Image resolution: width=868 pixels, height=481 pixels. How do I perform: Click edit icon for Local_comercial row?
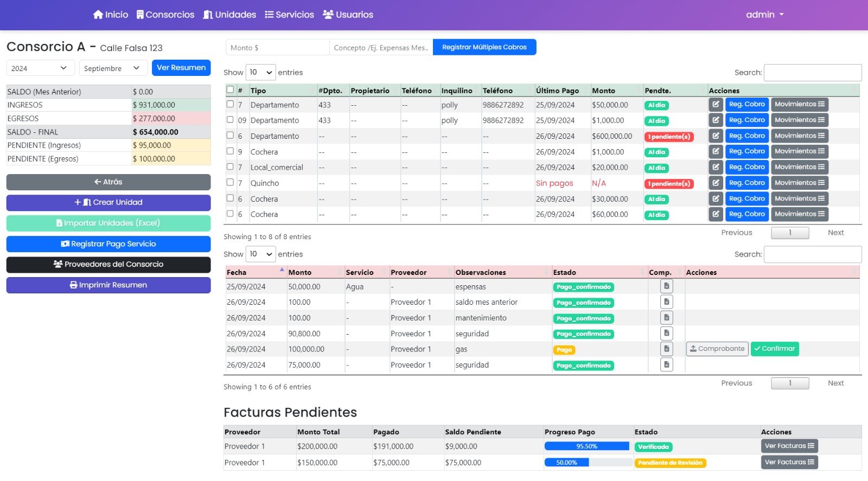point(716,168)
